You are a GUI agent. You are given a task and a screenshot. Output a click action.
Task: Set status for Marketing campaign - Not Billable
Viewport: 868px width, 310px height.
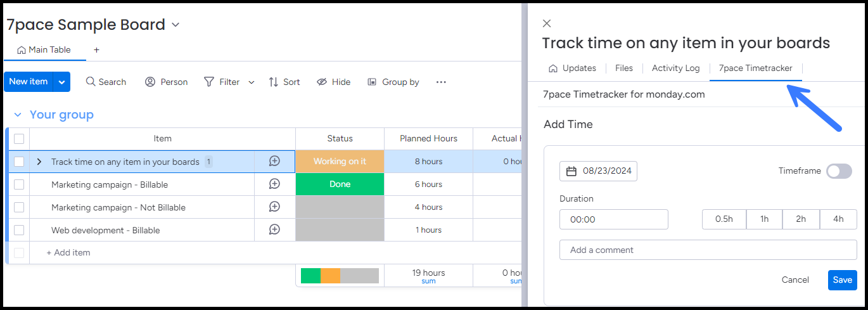(x=340, y=207)
